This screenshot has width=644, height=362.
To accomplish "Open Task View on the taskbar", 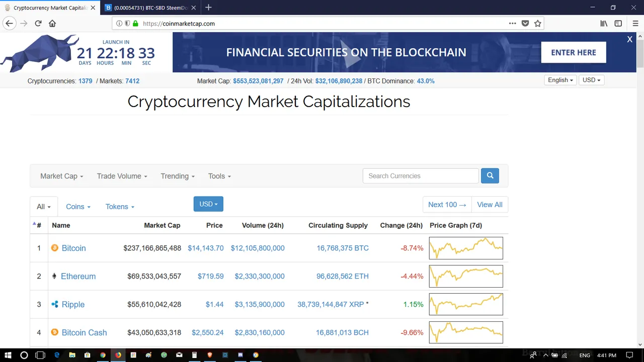I will pyautogui.click(x=40, y=355).
